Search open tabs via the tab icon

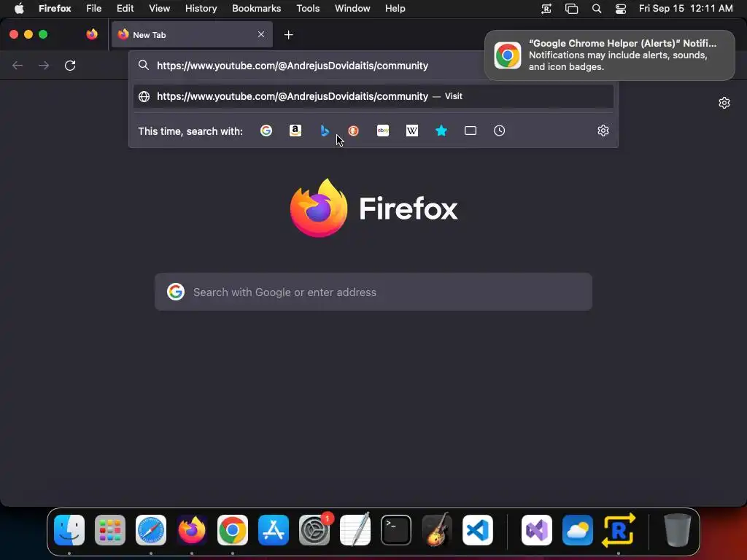pyautogui.click(x=471, y=131)
